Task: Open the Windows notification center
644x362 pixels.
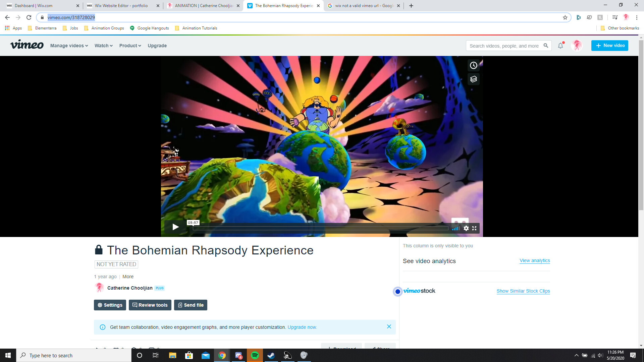Action: 633,355
